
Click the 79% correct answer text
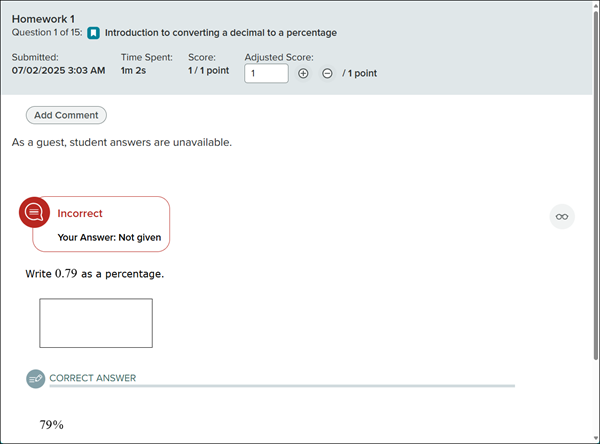pos(52,425)
